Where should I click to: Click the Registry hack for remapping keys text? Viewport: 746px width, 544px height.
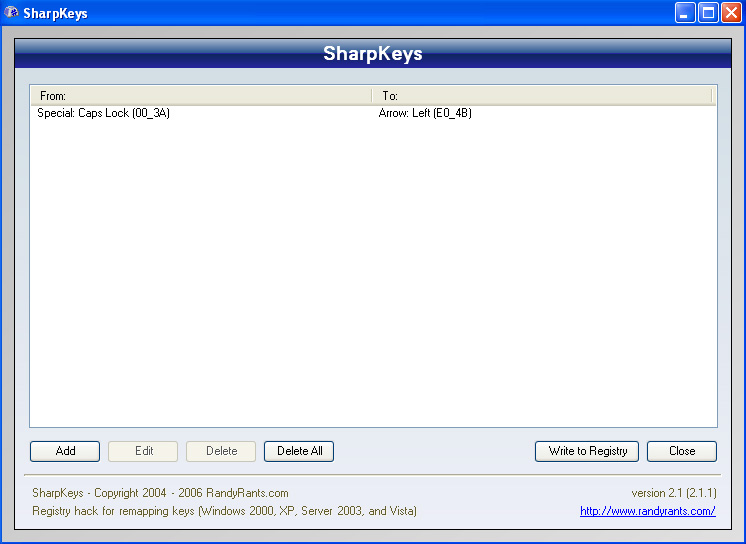pos(224,511)
